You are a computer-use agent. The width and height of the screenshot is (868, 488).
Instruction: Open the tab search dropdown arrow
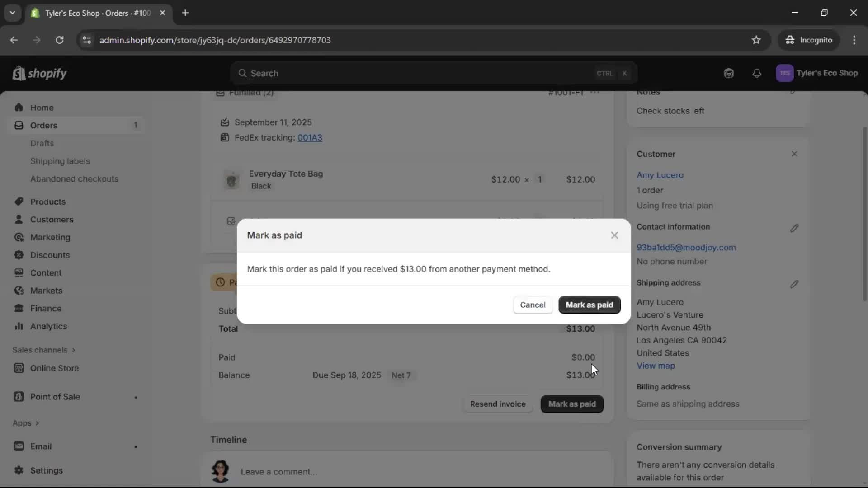[x=12, y=13]
